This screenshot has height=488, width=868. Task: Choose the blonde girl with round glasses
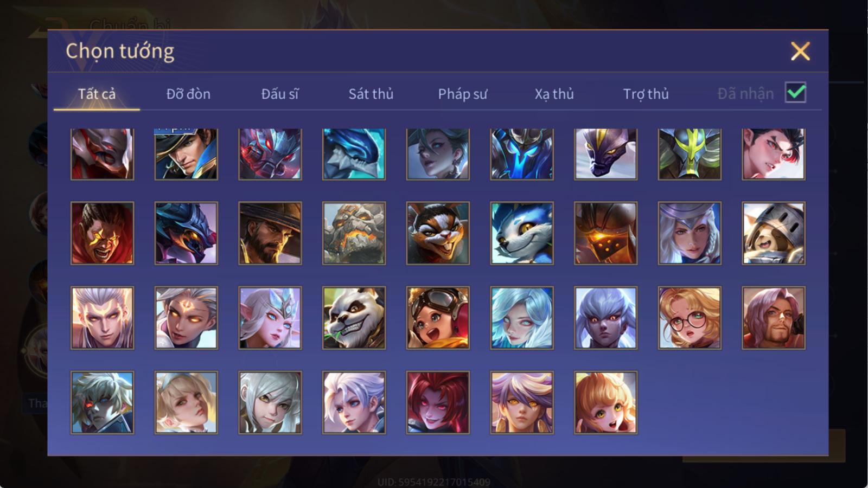(690, 318)
